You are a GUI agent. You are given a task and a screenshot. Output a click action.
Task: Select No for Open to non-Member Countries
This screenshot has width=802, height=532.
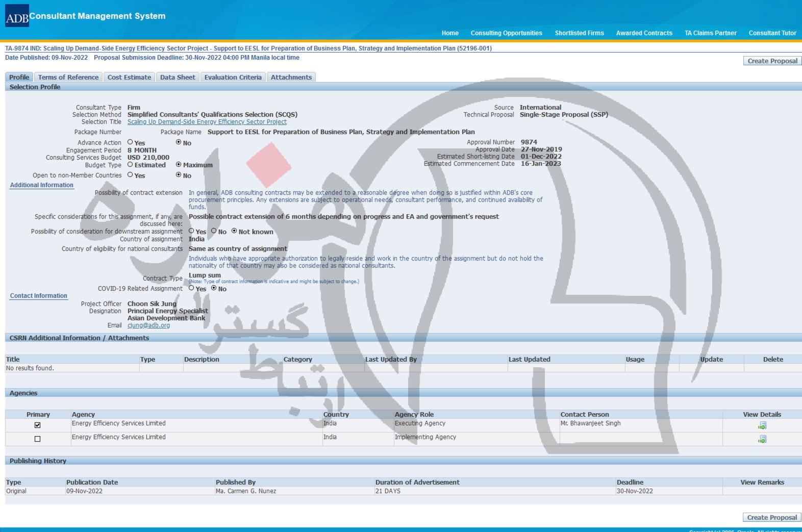pos(179,174)
